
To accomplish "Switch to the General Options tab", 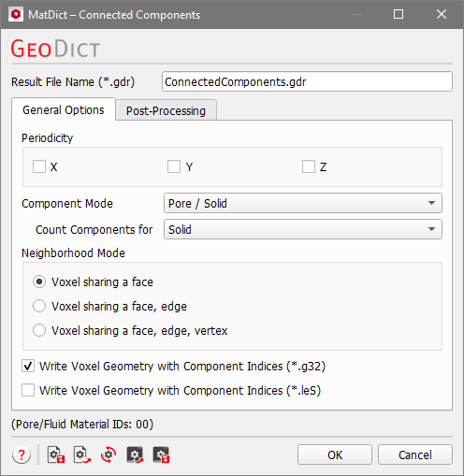I will [64, 109].
